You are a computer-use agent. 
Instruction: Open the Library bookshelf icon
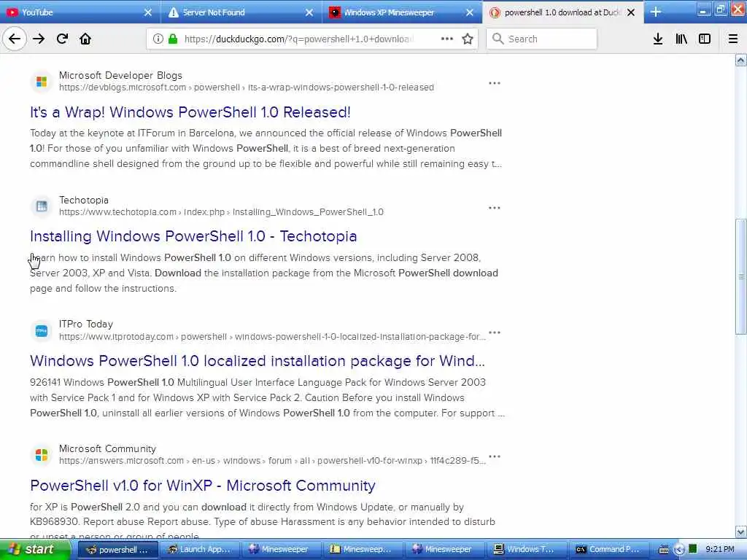click(x=681, y=39)
